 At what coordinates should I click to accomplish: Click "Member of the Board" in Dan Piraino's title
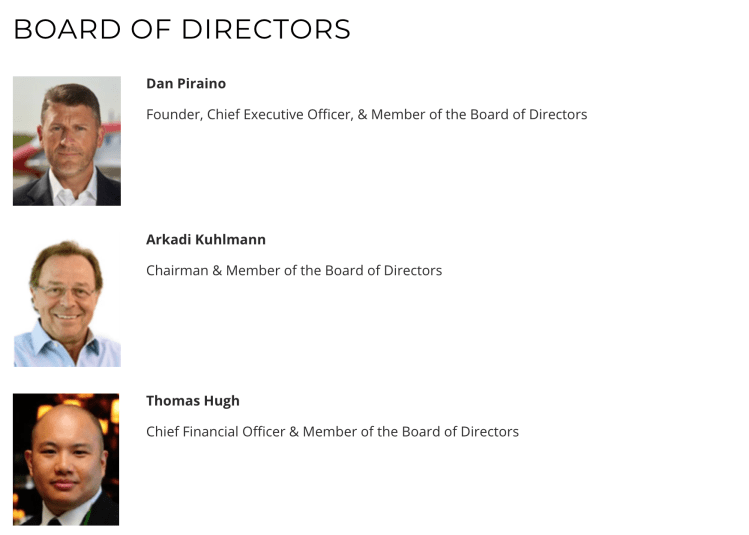tap(440, 114)
